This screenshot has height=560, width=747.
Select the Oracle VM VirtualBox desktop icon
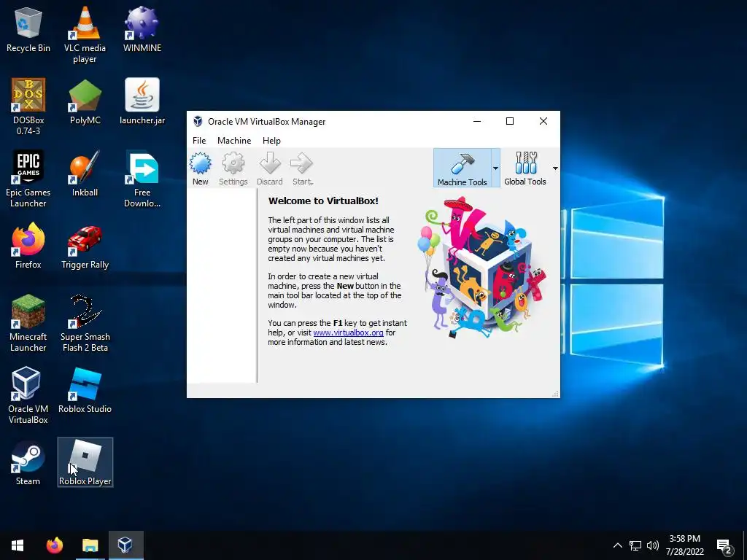[x=28, y=395]
